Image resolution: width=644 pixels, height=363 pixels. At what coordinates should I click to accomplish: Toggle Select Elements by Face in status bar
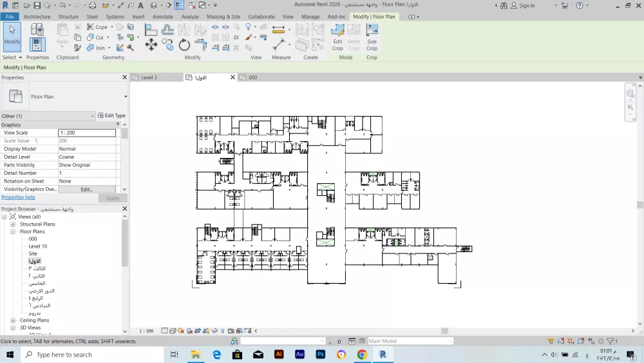(x=581, y=341)
